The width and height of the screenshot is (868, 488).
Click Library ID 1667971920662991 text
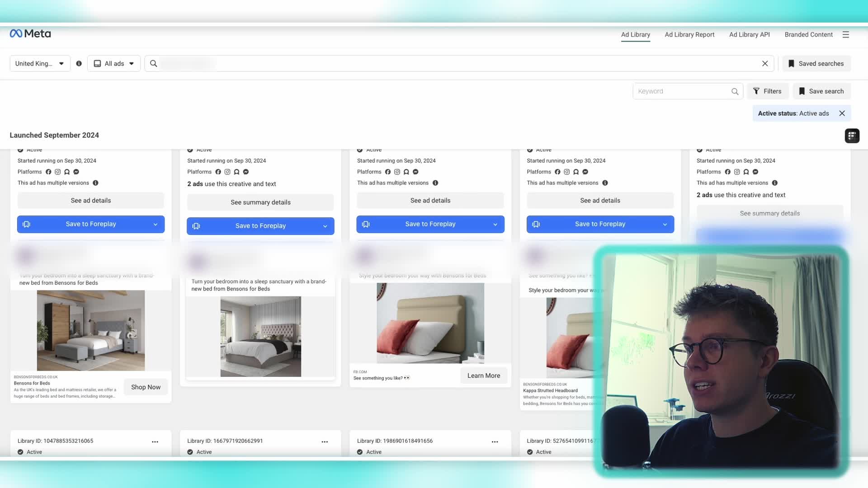pos(225,441)
